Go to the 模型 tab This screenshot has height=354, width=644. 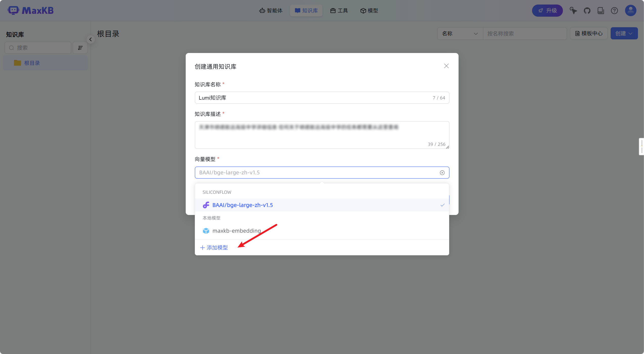369,11
